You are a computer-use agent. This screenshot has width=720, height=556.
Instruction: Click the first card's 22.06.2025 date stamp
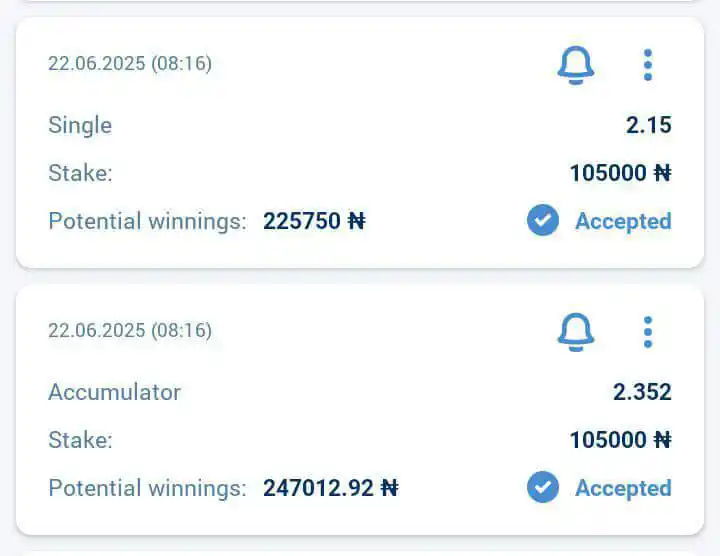tap(130, 63)
